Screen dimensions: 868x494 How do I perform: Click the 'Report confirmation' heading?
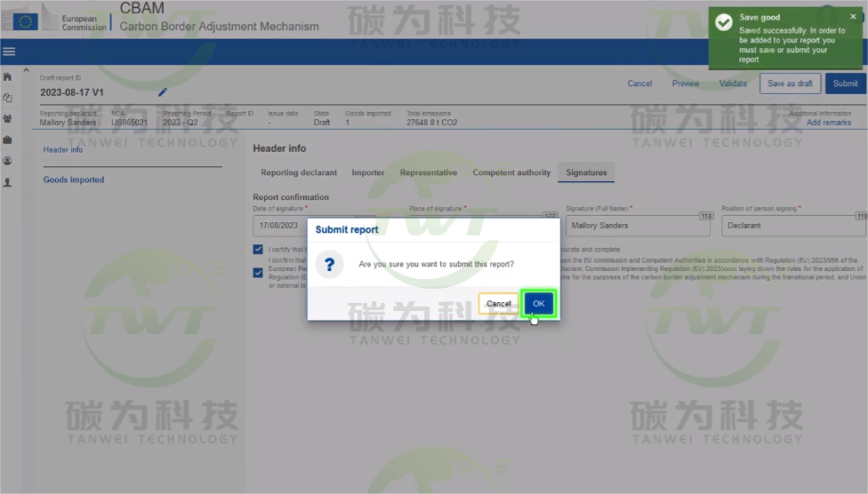click(x=291, y=197)
